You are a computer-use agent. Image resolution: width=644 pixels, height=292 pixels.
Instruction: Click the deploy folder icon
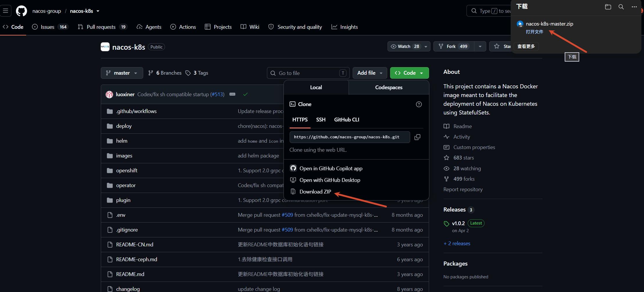(110, 126)
